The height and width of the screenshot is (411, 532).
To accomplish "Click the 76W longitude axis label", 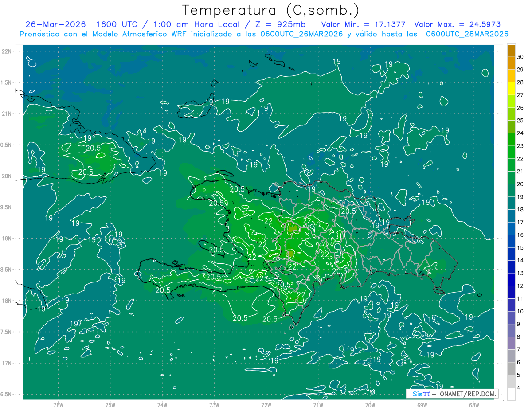I will [x=58, y=405].
